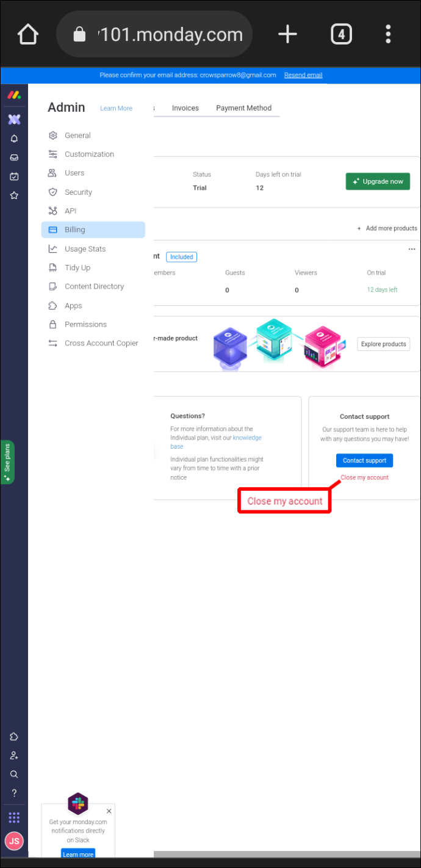Click the Explore products button

[x=383, y=344]
